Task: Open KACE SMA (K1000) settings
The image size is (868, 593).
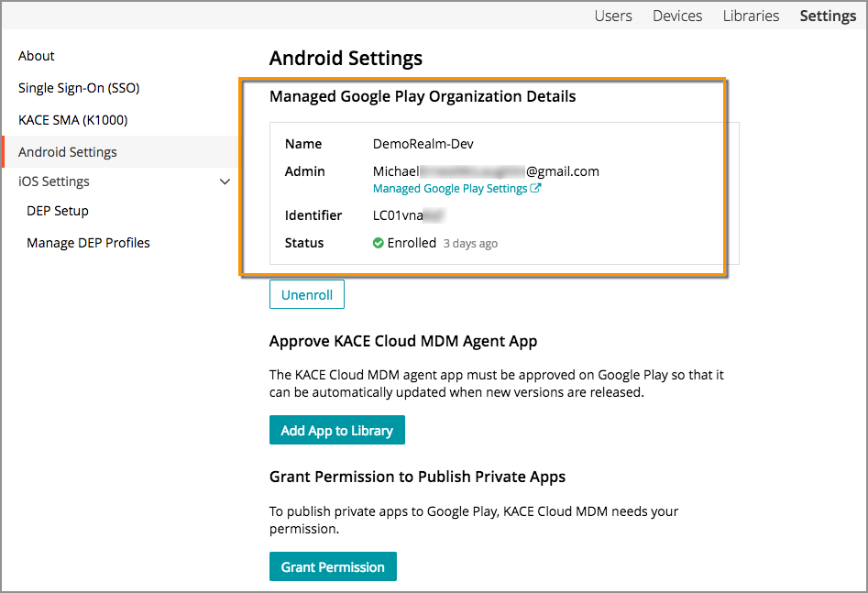Action: (x=72, y=120)
